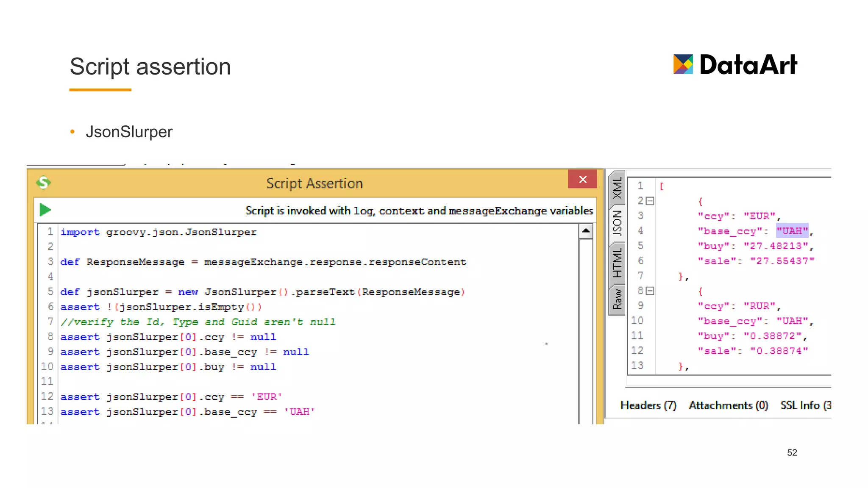Switch to the HTML response view tab
Image resolution: width=868 pixels, height=488 pixels.
click(618, 263)
